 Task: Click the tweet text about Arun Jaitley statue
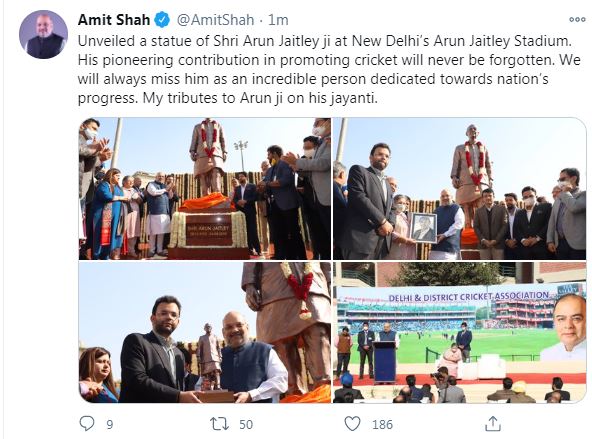pyautogui.click(x=328, y=69)
